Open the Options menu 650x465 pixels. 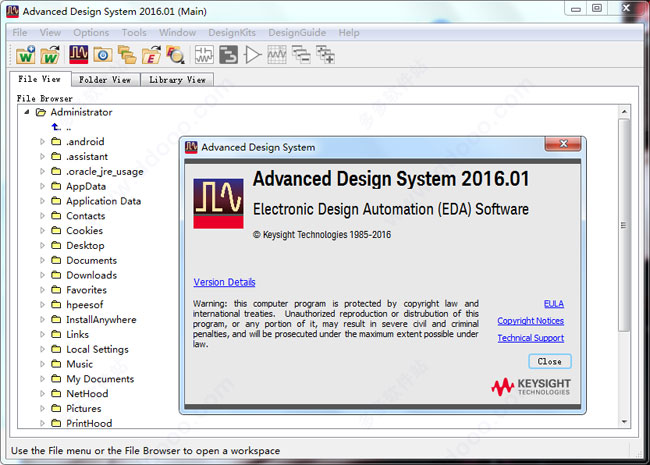pyautogui.click(x=91, y=32)
